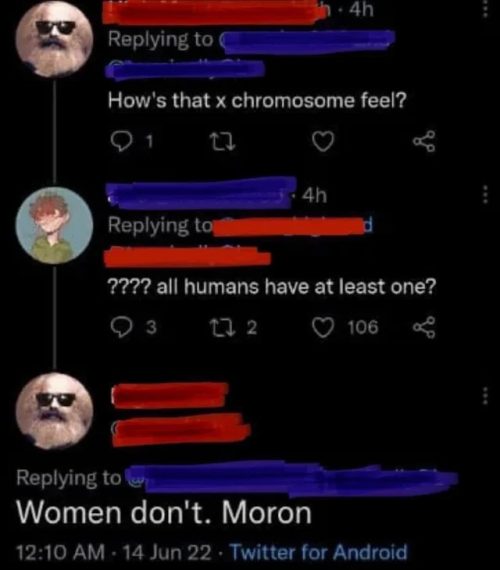Image resolution: width=500 pixels, height=570 pixels.
Task: Click the 4h timestamp on second tweet
Action: (x=315, y=196)
